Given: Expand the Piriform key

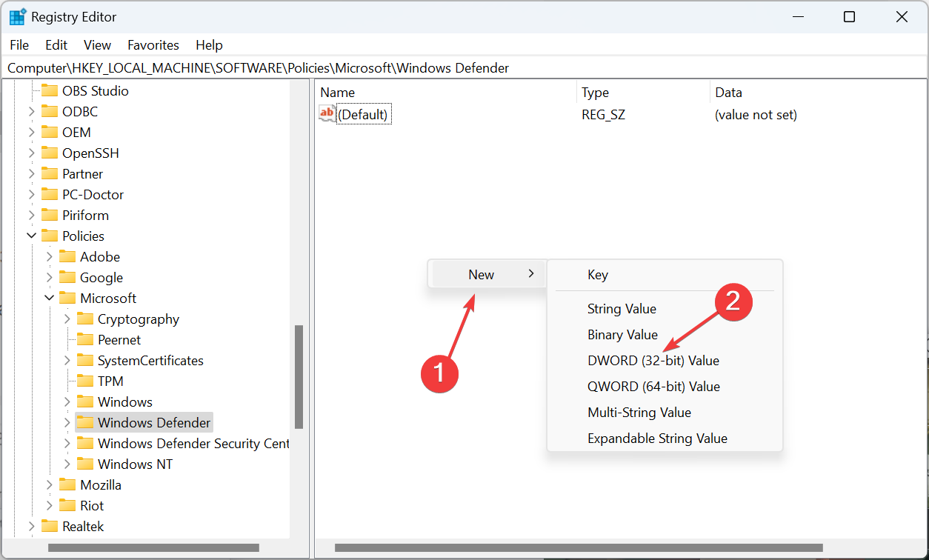Looking at the screenshot, I should click(32, 216).
